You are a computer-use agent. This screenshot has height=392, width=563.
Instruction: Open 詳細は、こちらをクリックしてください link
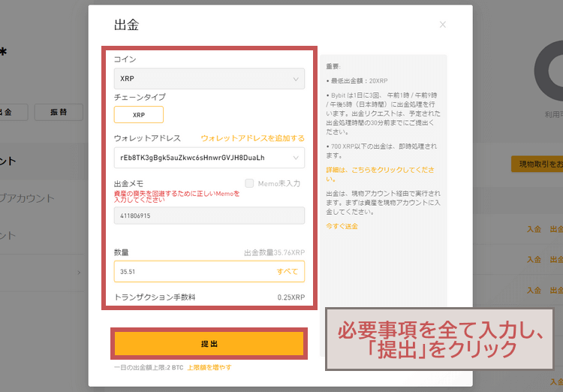pos(380,174)
